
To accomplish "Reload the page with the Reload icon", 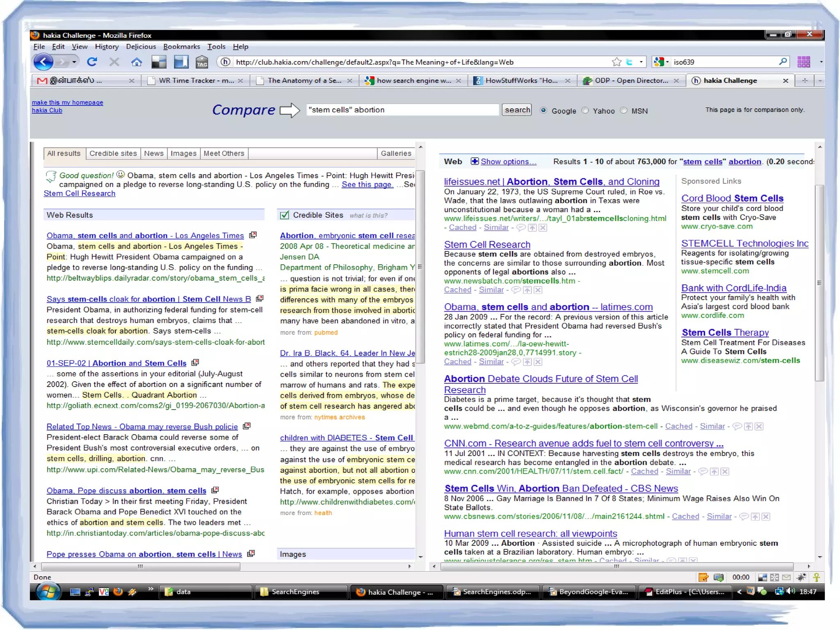I will 92,62.
